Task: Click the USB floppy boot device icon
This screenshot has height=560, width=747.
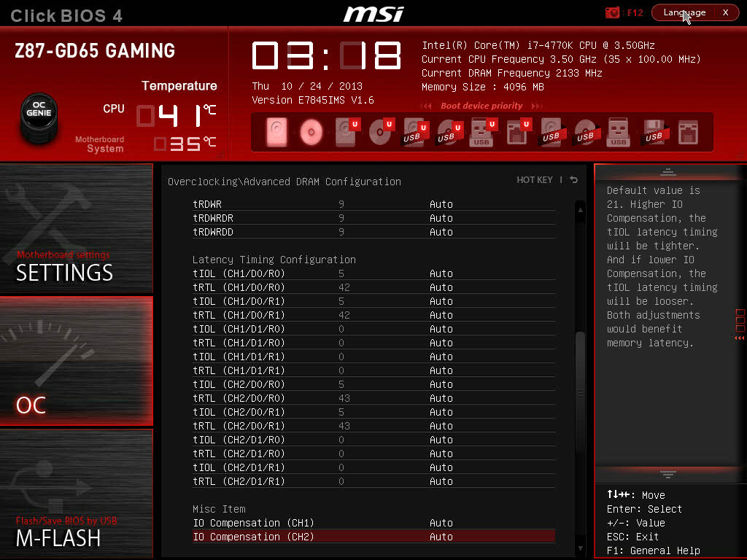Action: click(x=654, y=133)
